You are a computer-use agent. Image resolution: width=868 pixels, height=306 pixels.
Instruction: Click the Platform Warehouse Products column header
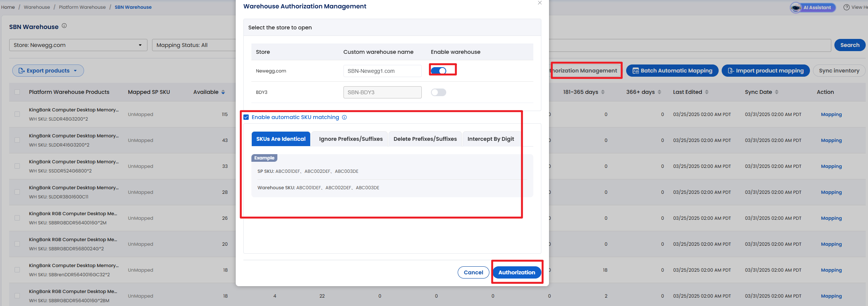coord(69,92)
